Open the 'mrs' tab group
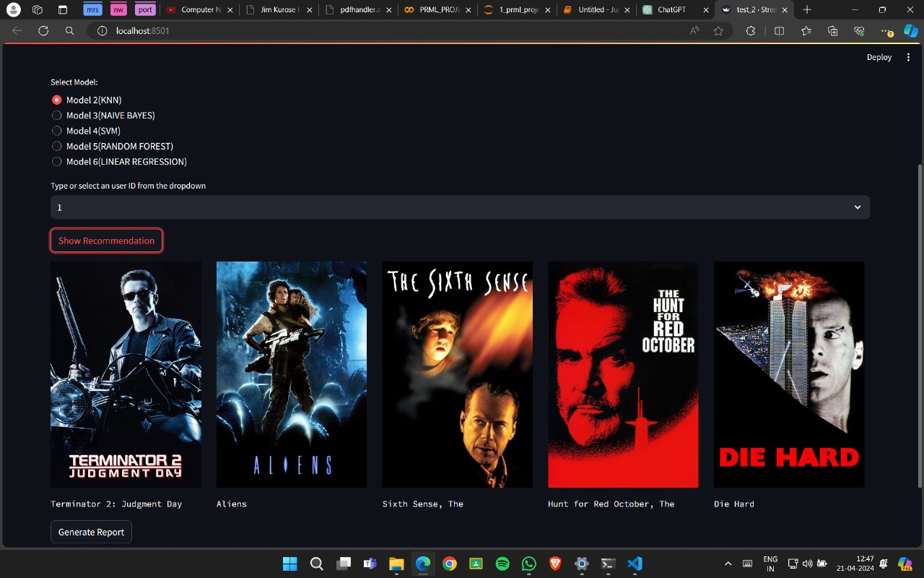The image size is (924, 578). tap(92, 10)
